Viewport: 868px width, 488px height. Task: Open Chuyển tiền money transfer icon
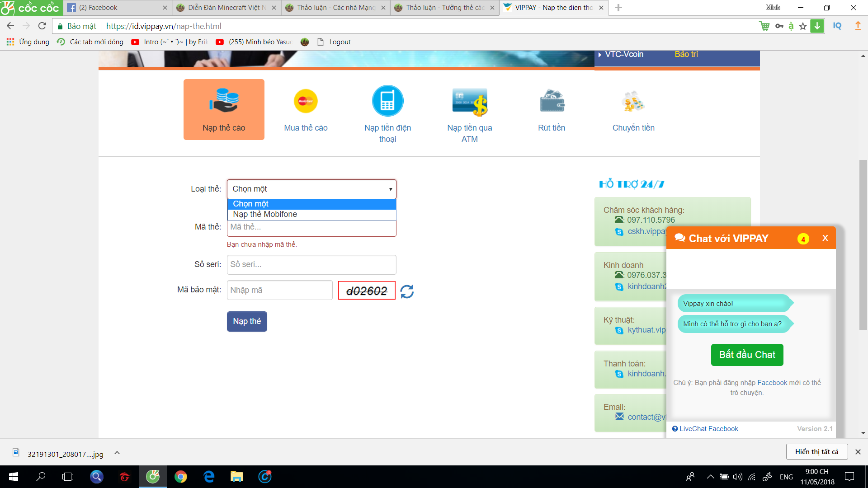click(x=633, y=101)
